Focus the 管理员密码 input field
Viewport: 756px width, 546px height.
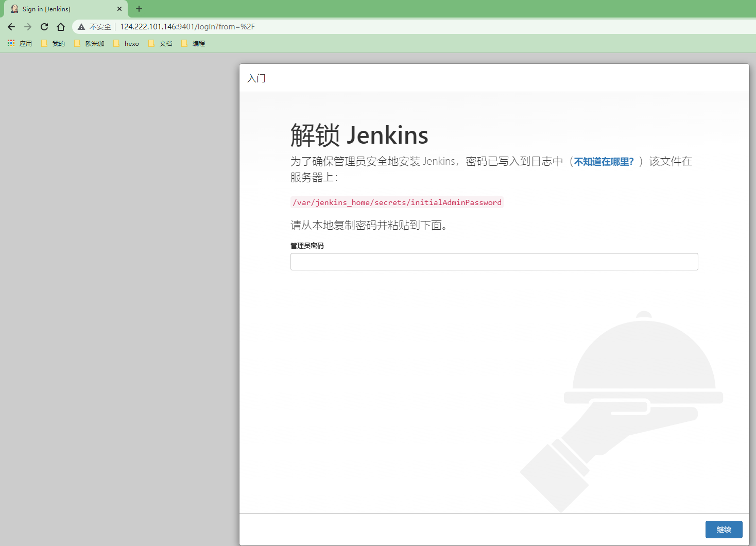click(x=494, y=262)
